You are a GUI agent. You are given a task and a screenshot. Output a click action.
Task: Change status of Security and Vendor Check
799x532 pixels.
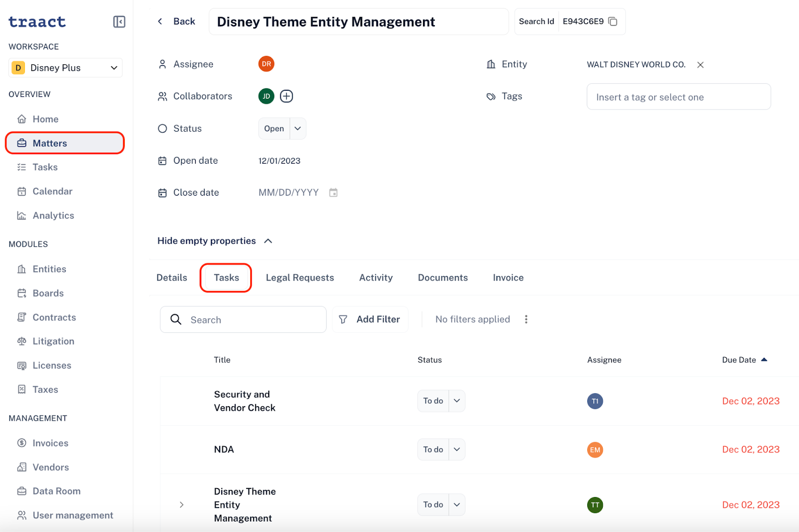click(x=457, y=401)
